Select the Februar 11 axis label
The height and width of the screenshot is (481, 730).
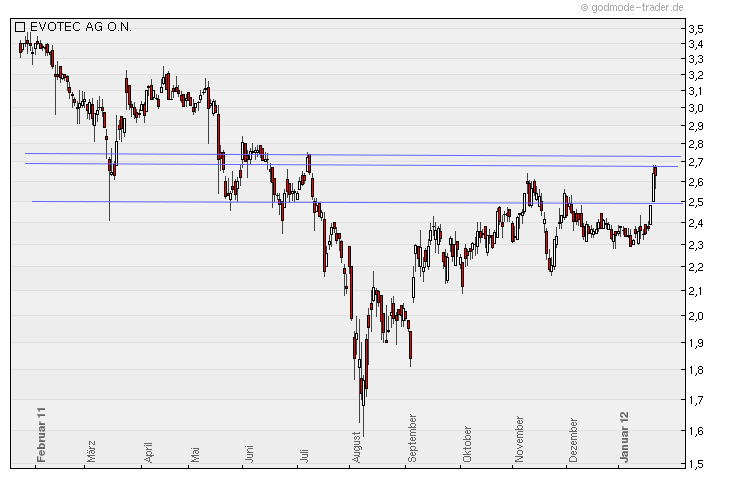pyautogui.click(x=41, y=435)
